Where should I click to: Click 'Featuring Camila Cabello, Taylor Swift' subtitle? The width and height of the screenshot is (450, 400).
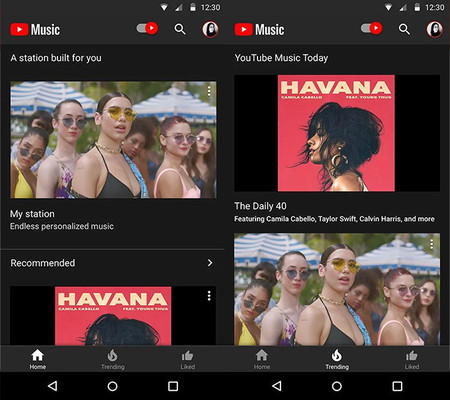334,219
